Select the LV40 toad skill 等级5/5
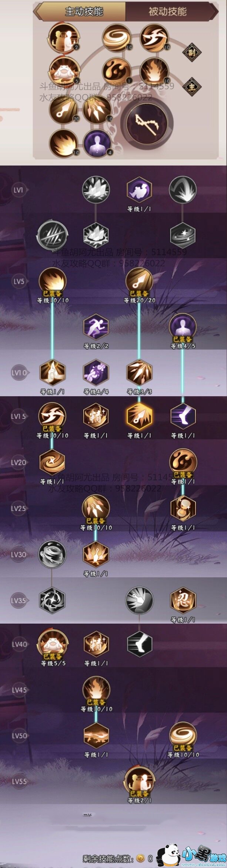This screenshot has height=868, width=227. (53, 644)
